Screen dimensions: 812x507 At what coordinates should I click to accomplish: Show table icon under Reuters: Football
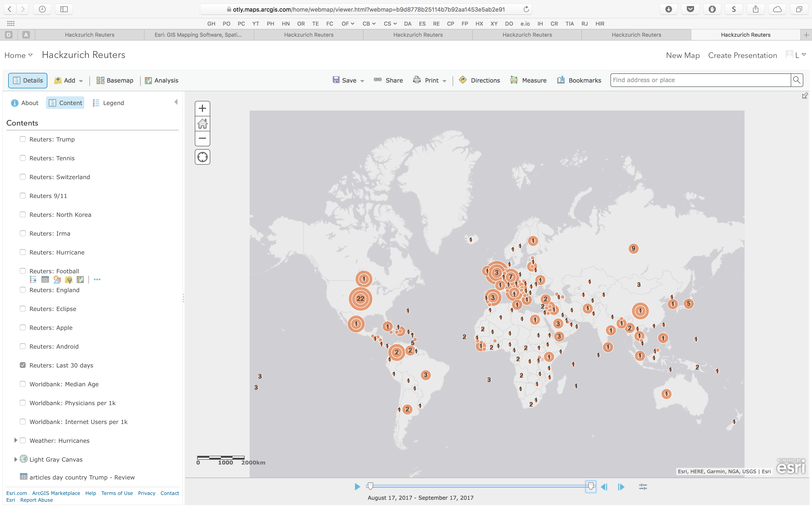tap(45, 279)
